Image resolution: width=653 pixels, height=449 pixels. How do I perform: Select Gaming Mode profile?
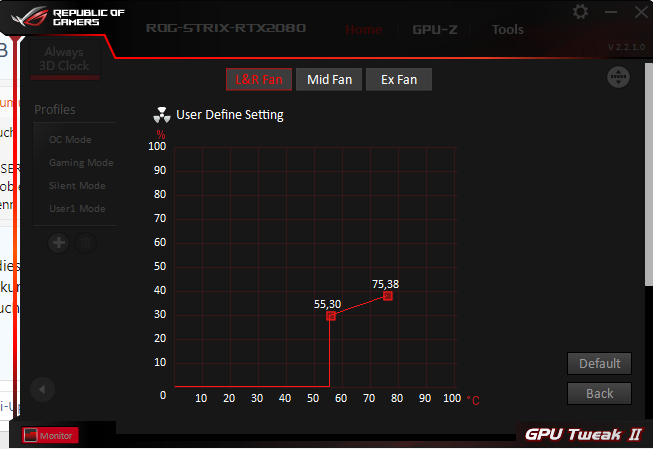[81, 162]
